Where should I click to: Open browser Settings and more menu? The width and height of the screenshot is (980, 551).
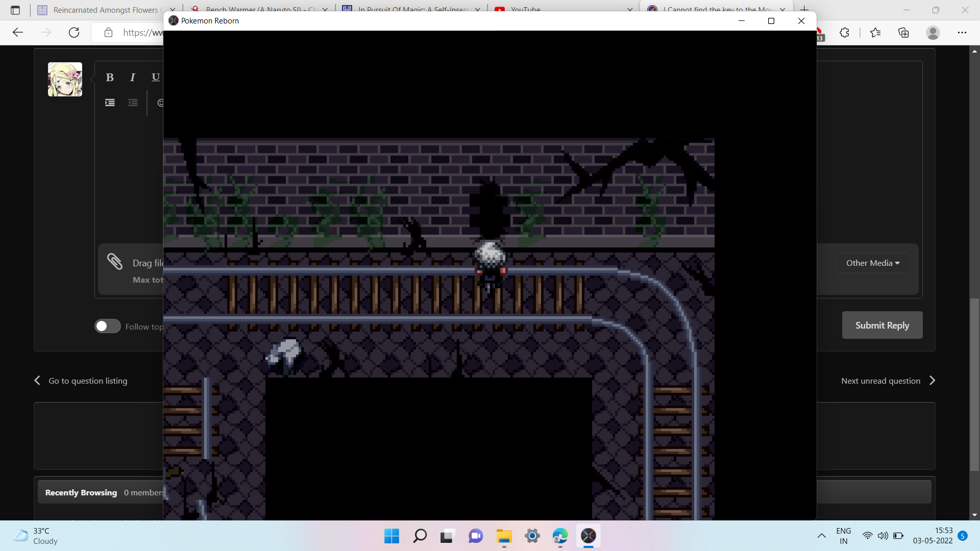pos(962,33)
